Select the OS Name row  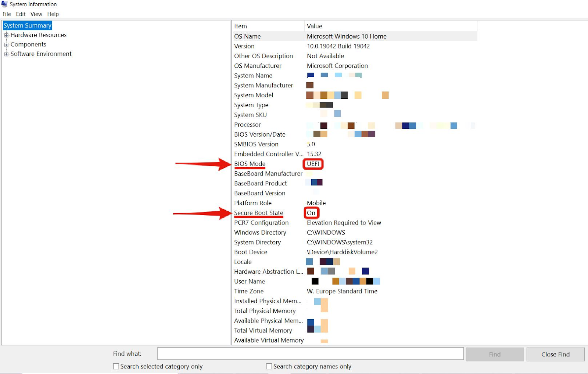pyautogui.click(x=247, y=36)
